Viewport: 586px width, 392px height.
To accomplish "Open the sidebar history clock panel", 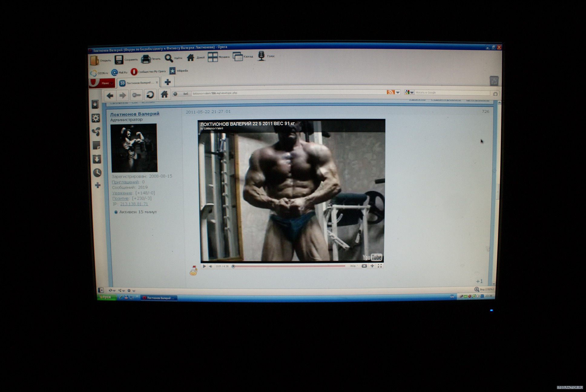I will [x=97, y=173].
